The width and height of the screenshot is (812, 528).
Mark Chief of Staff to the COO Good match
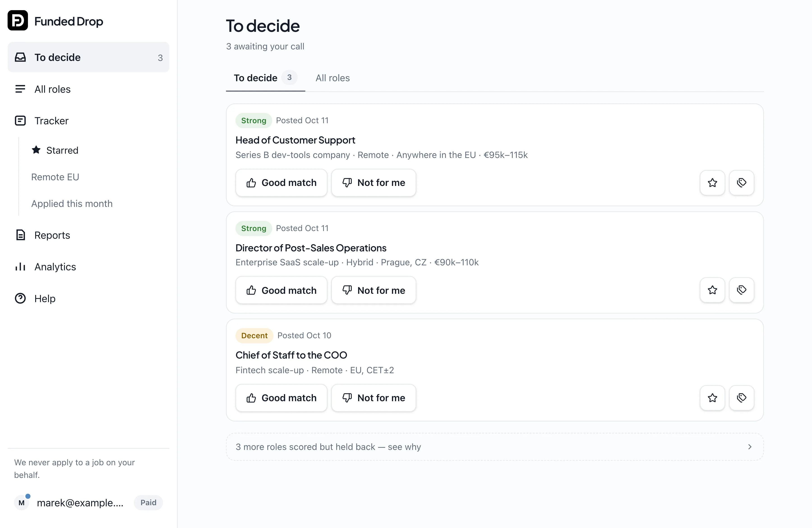(281, 398)
